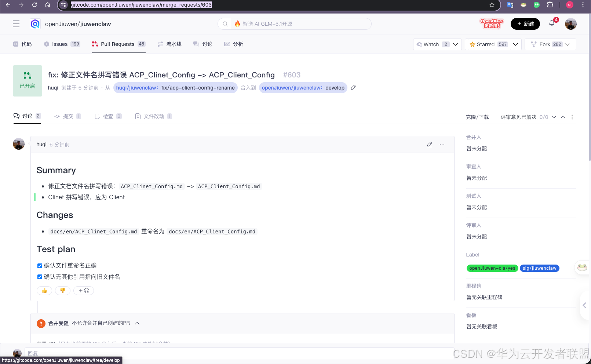Add a thumbs-up reaction
Viewport: 591px width, 364px height.
coord(44,291)
